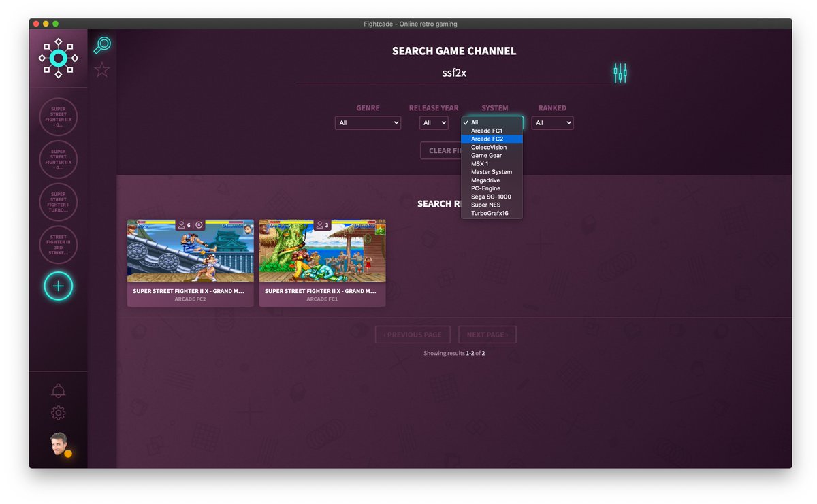Click the add channel plus icon
The image size is (817, 504).
[x=59, y=286]
